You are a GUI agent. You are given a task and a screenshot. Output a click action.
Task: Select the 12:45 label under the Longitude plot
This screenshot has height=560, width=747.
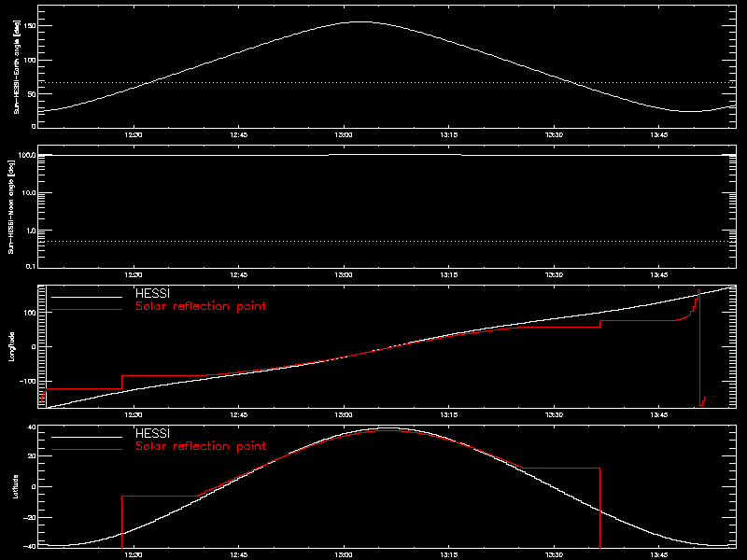pyautogui.click(x=239, y=415)
